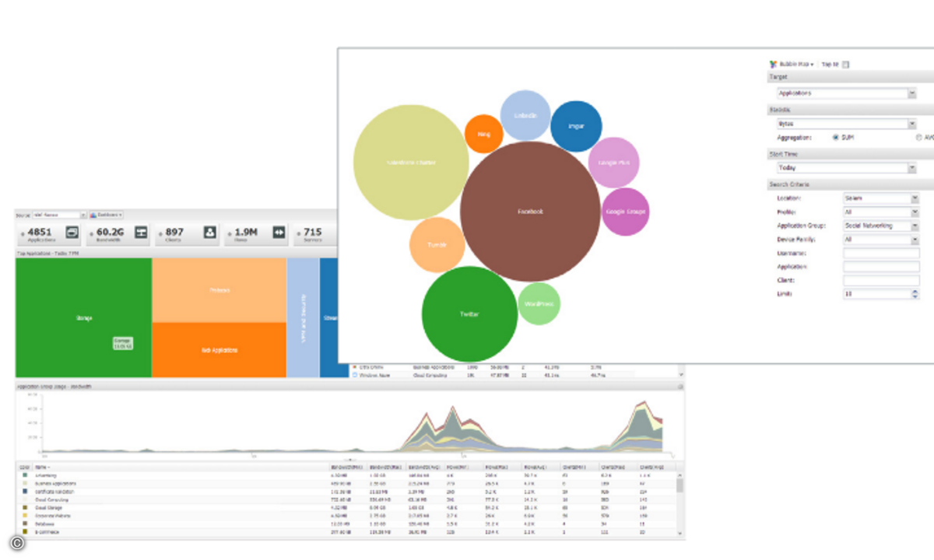Click the dark blue Imgur bubble
Image resolution: width=934 pixels, height=560 pixels.
576,126
